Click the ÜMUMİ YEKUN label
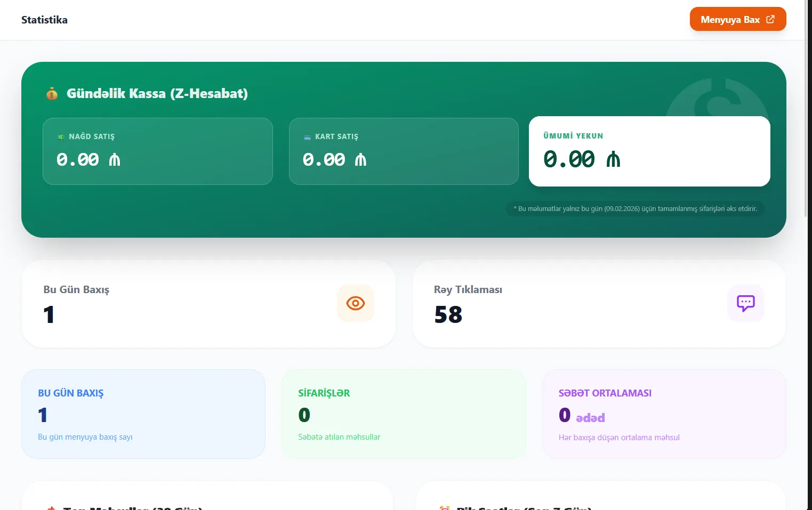The height and width of the screenshot is (510, 812). tap(573, 136)
